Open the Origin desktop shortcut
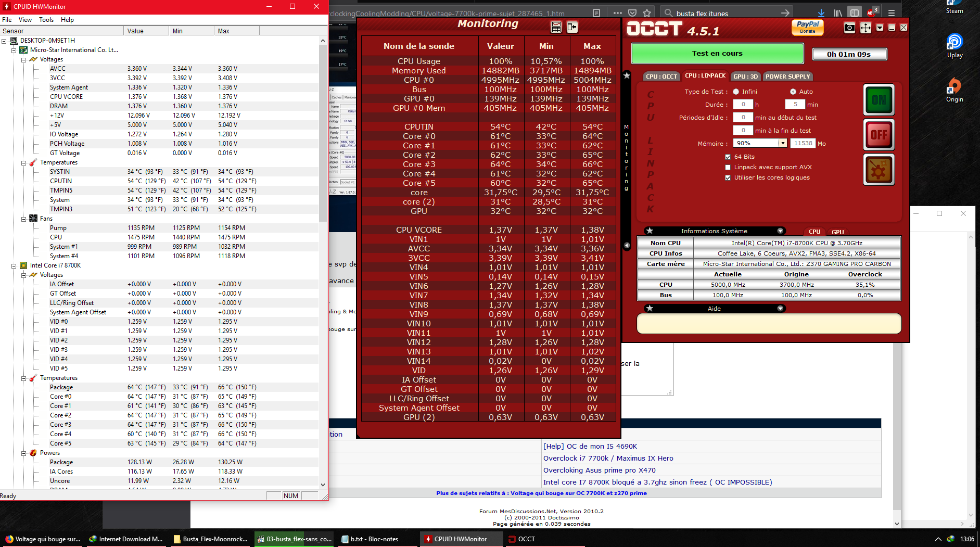The width and height of the screenshot is (980, 547). click(x=954, y=90)
